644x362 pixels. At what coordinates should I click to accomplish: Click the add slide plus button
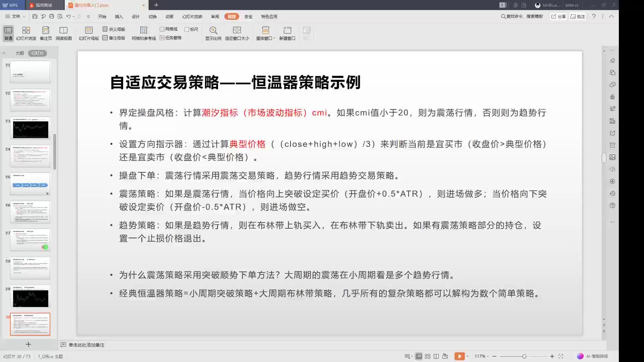point(29,344)
